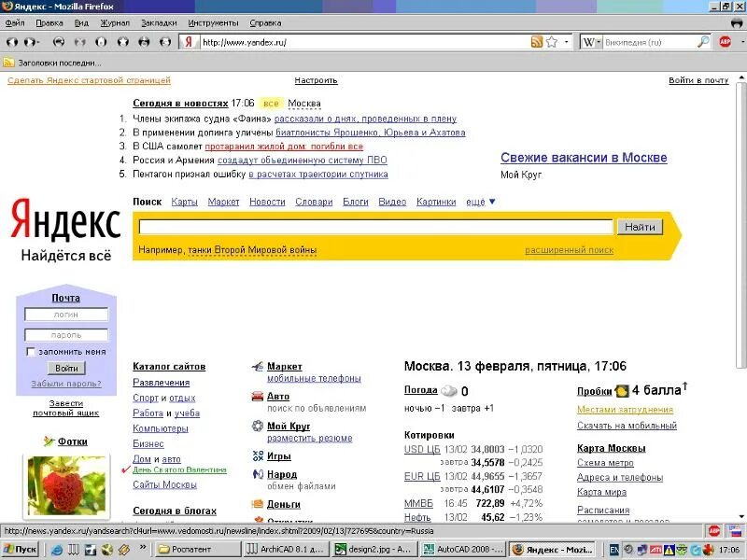Open the Закладки menu

click(x=159, y=22)
